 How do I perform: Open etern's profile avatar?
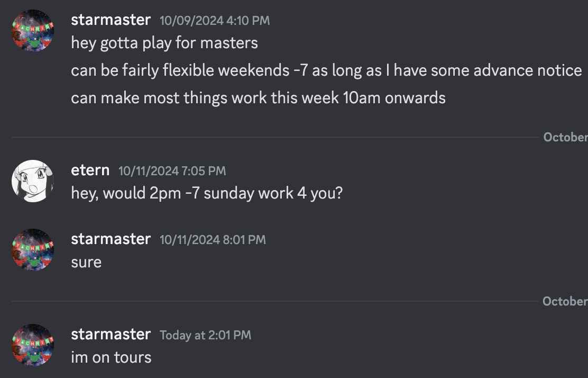[33, 181]
